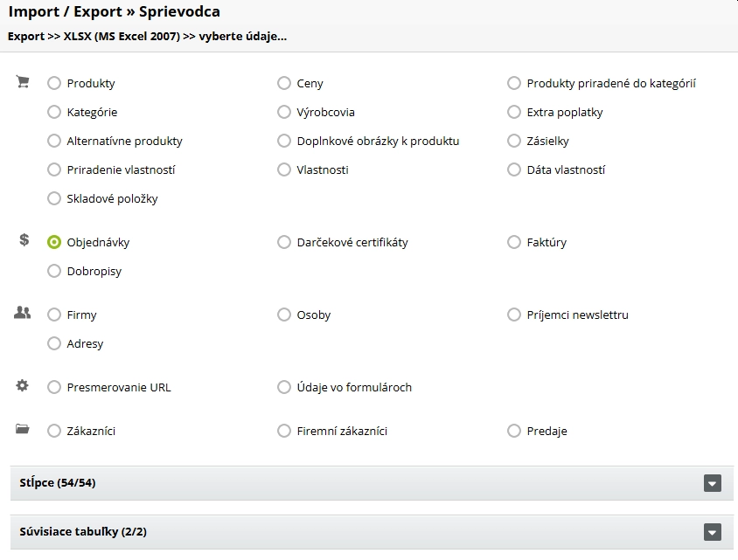Screen dimensions: 738x560
Task: Click the shopping cart products section icon
Action: pos(23,82)
